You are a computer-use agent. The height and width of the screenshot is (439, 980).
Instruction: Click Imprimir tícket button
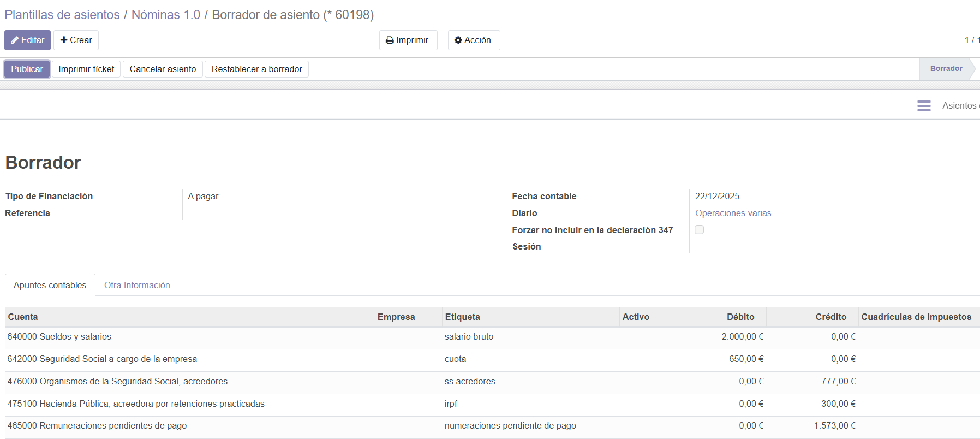coord(86,69)
